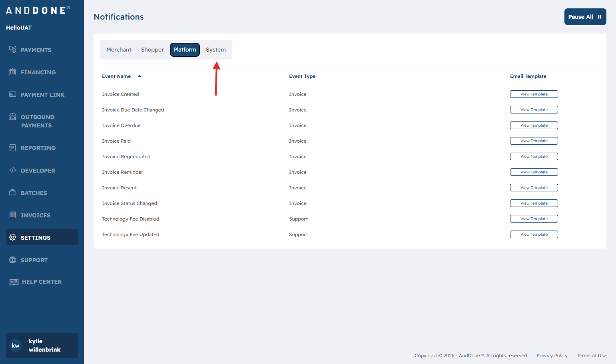This screenshot has width=616, height=364.
Task: Click the AndDone logo
Action: click(x=38, y=10)
